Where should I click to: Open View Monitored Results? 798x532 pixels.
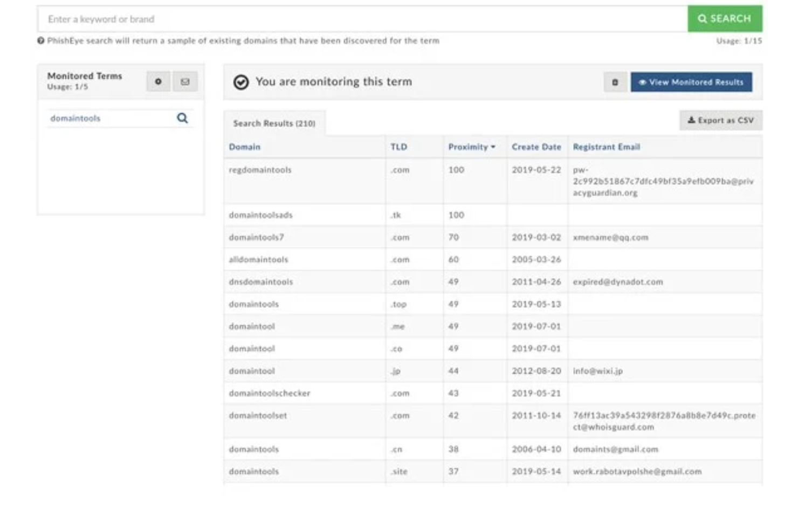click(691, 82)
